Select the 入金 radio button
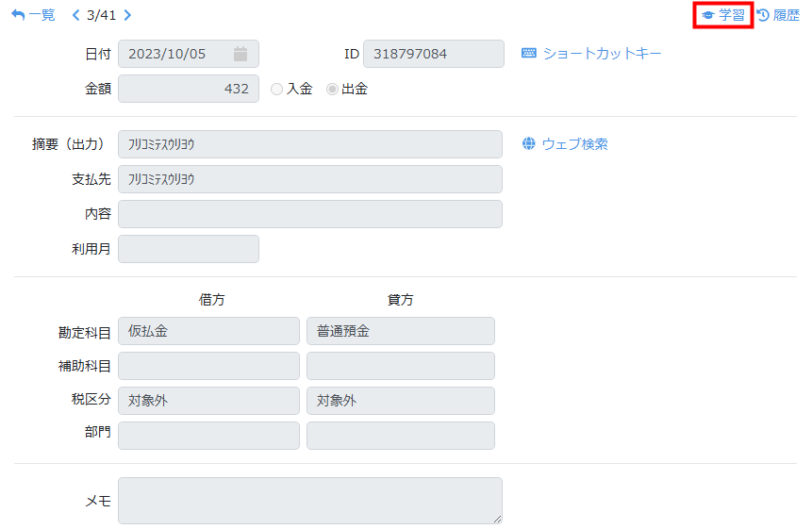 pyautogui.click(x=276, y=90)
